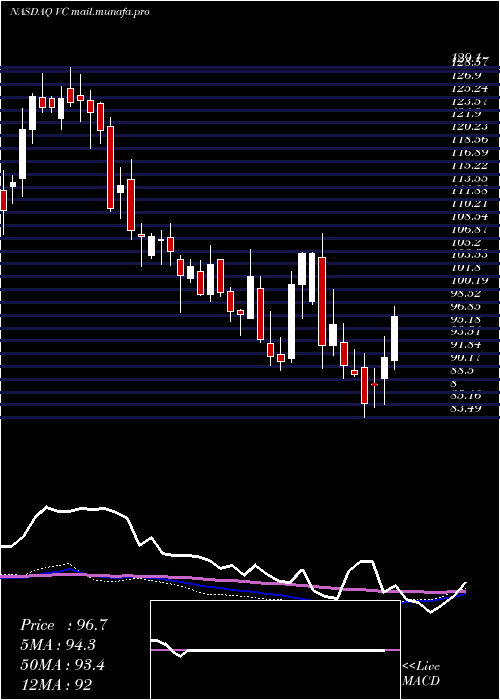The image size is (500, 700).
Task: Click the NASDAQ VC mail.munafa.pro header text
Action: coord(79,12)
